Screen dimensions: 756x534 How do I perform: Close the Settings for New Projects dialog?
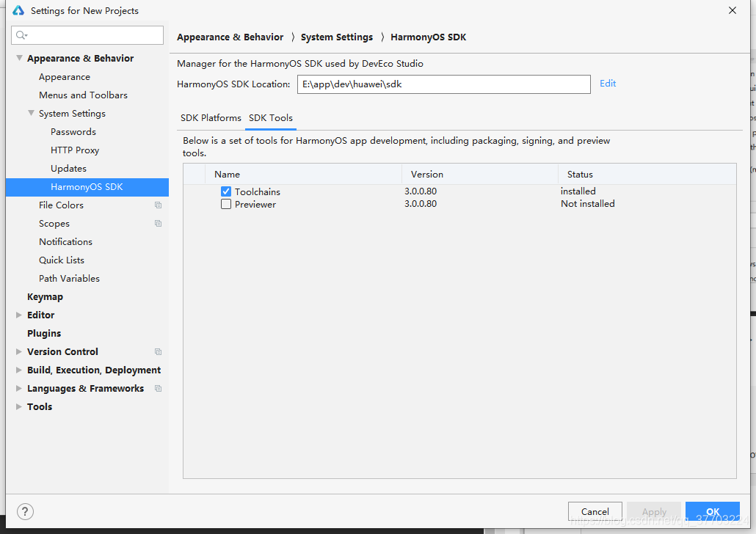coord(733,10)
